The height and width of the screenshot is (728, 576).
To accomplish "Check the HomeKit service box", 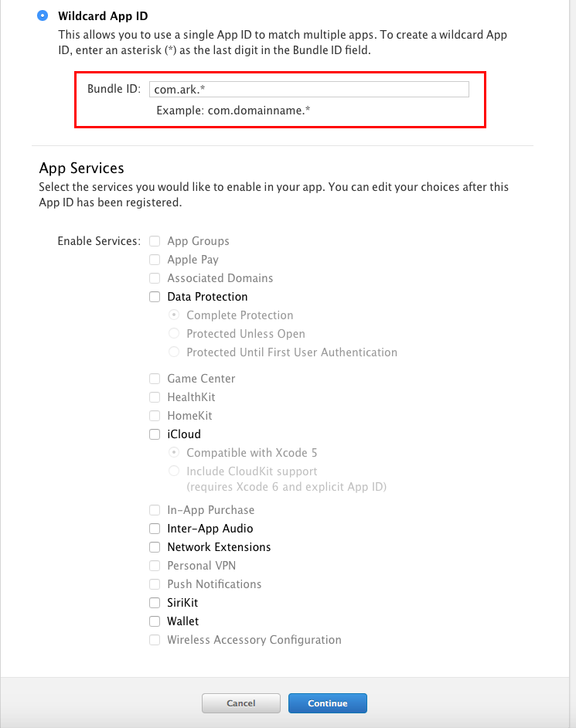I will pos(155,416).
